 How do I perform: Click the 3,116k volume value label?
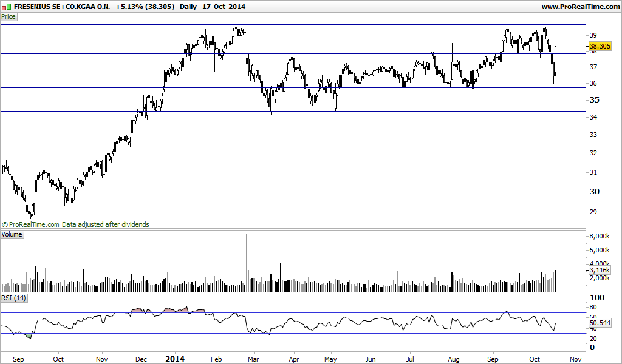coord(600,270)
